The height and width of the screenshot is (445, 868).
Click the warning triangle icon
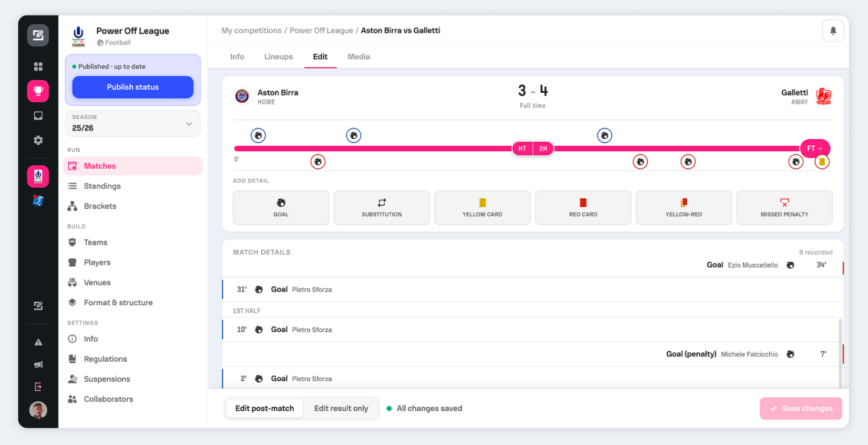pyautogui.click(x=38, y=342)
